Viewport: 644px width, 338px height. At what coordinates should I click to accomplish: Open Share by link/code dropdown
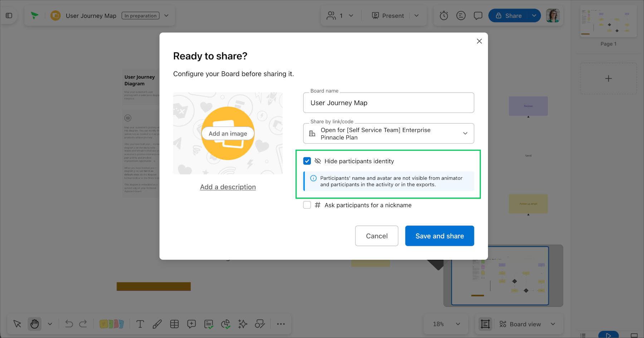tap(389, 134)
